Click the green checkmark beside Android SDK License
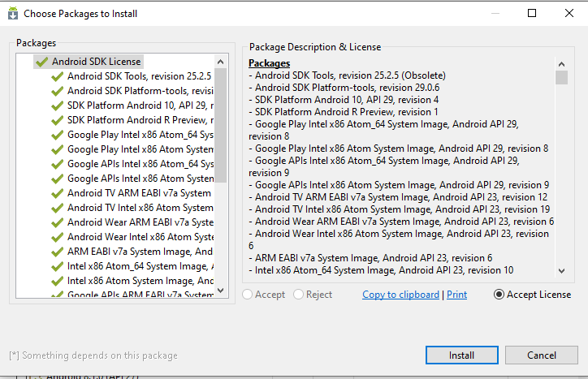The width and height of the screenshot is (588, 379). point(42,62)
